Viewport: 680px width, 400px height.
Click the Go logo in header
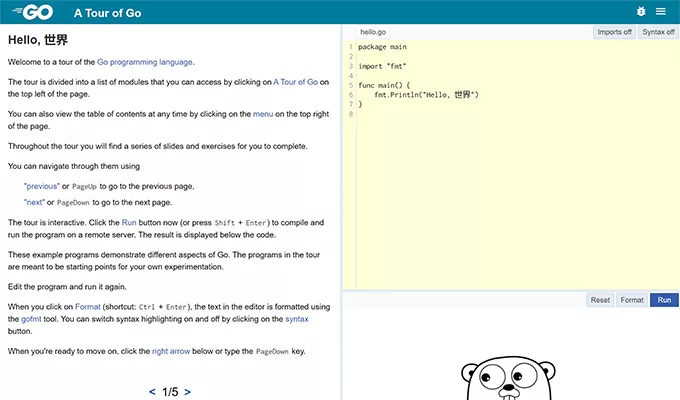(x=33, y=12)
